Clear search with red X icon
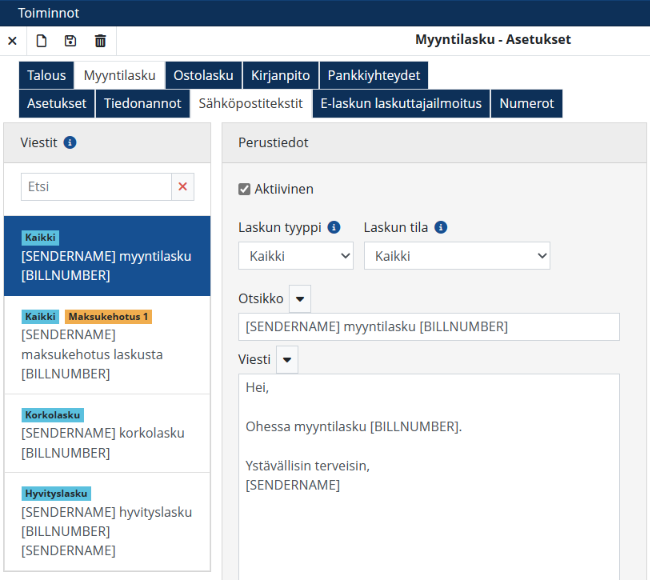 pos(182,187)
